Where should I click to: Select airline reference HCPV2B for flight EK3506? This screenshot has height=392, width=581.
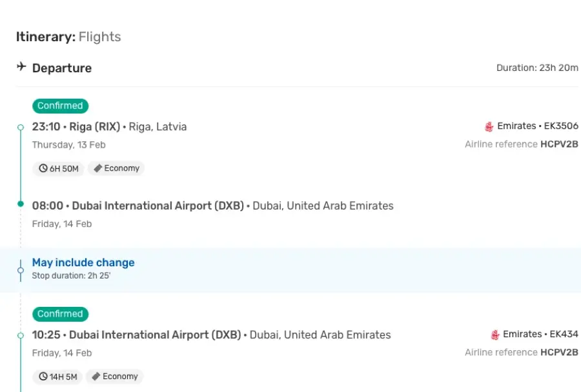(560, 144)
